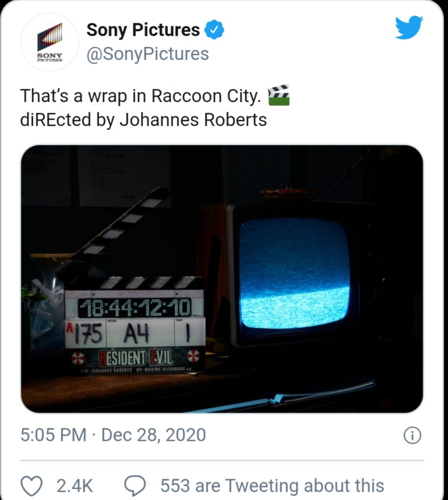Open the Sony Pictures profile avatar
The height and width of the screenshot is (500, 448).
[x=50, y=42]
